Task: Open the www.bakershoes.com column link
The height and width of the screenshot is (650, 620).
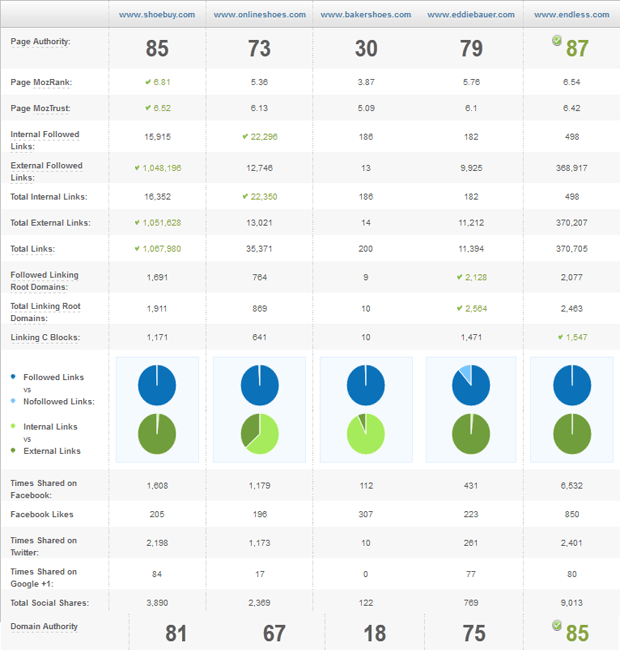Action: point(366,15)
